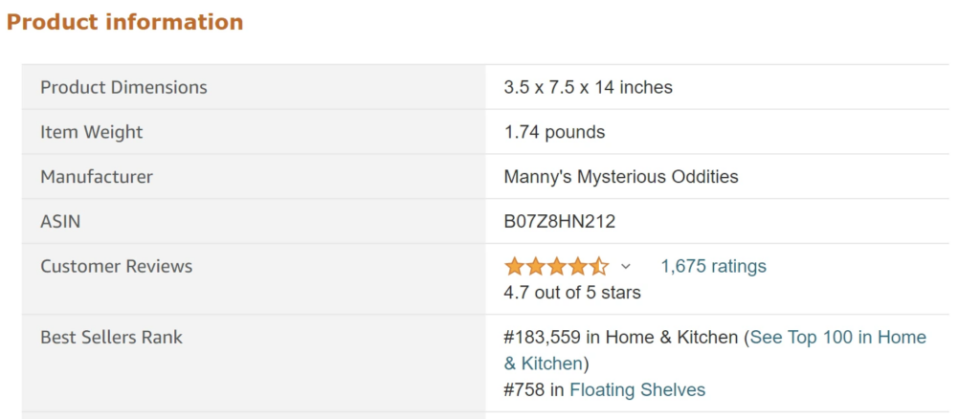Click the 1.74 pounds value
The height and width of the screenshot is (419, 980).
coord(554,132)
